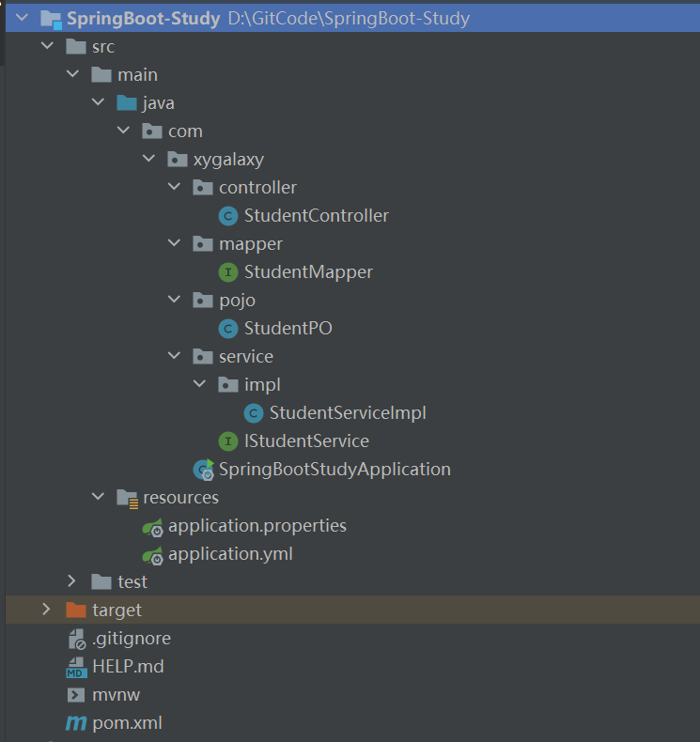Select the SpringBoot-Study project root
700x742 pixels.
click(143, 19)
